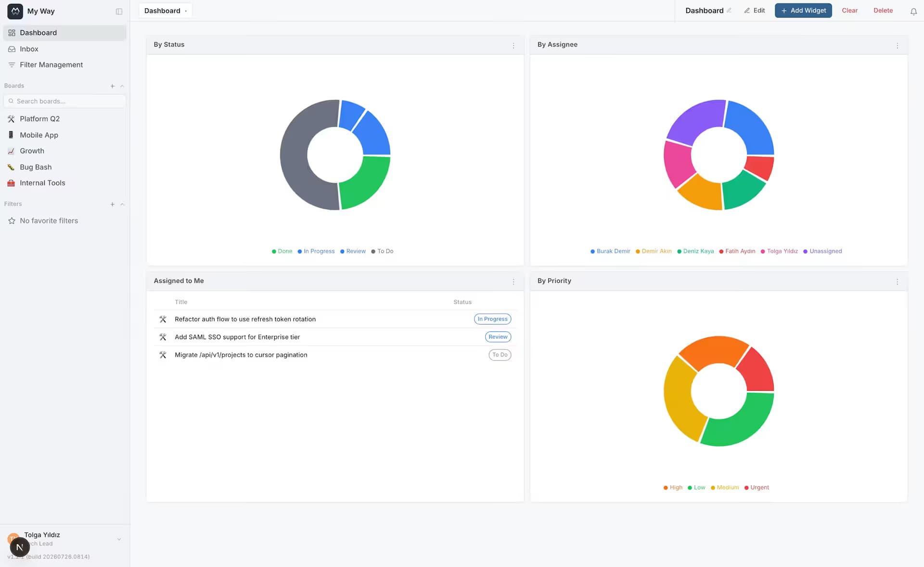
Task: Open the Inbox
Action: coord(64,49)
